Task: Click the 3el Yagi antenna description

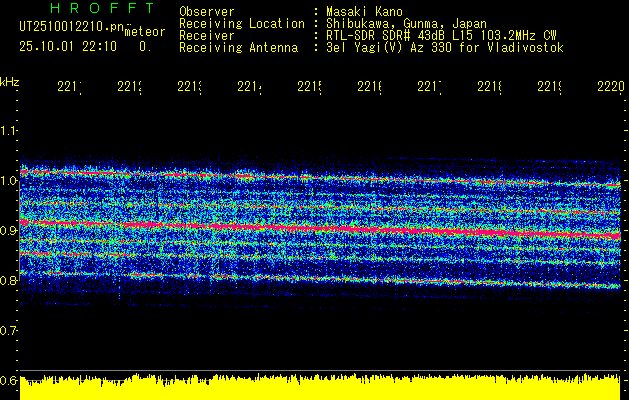Action: tap(445, 48)
